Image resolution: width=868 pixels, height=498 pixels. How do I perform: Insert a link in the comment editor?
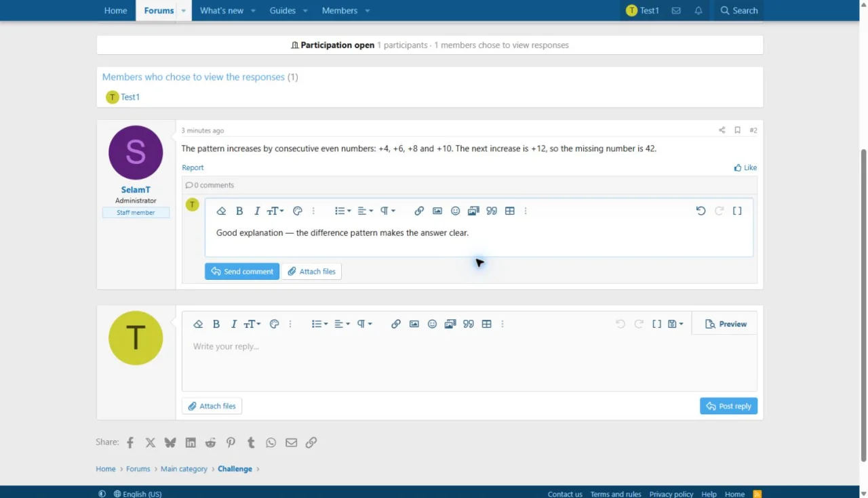[419, 211]
